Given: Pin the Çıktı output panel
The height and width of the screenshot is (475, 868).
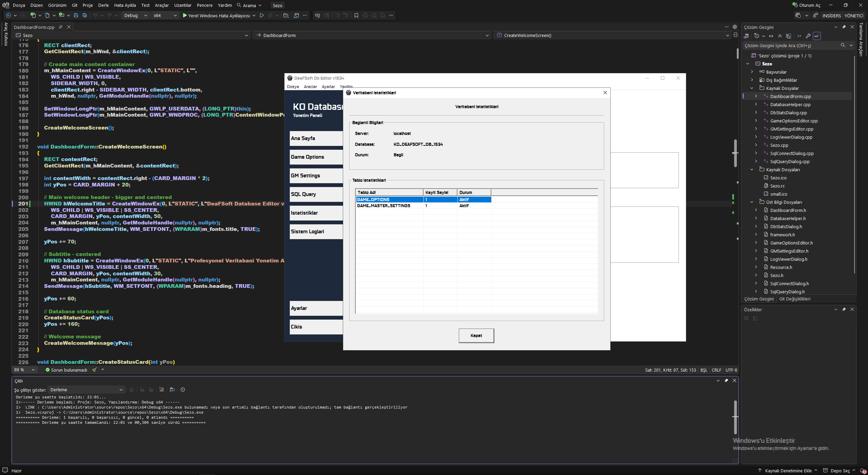Looking at the screenshot, I should click(x=726, y=380).
